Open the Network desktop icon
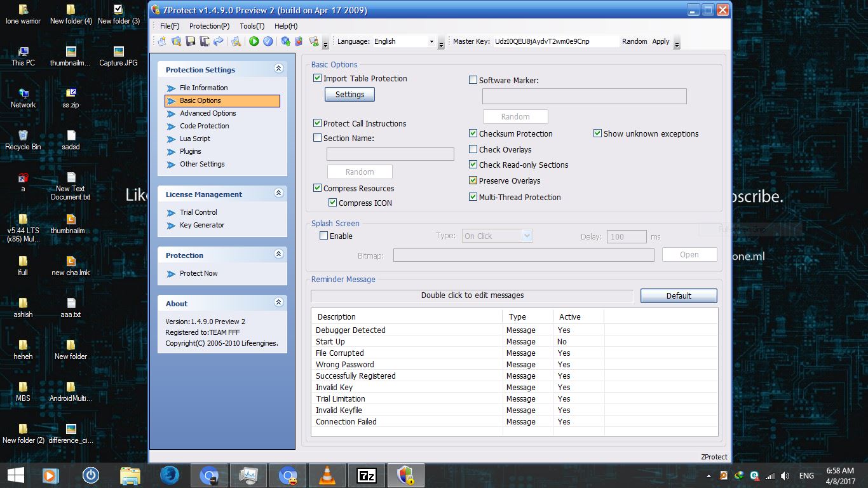 pyautogui.click(x=23, y=99)
